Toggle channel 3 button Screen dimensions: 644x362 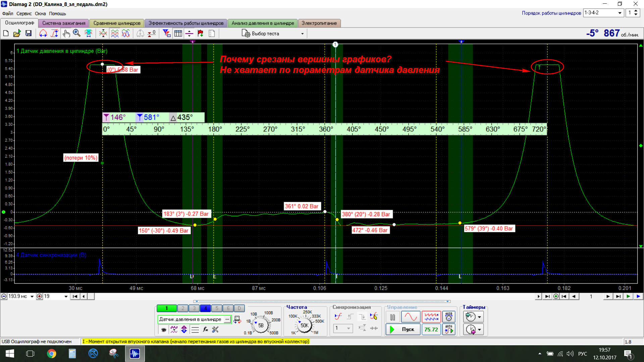194,308
